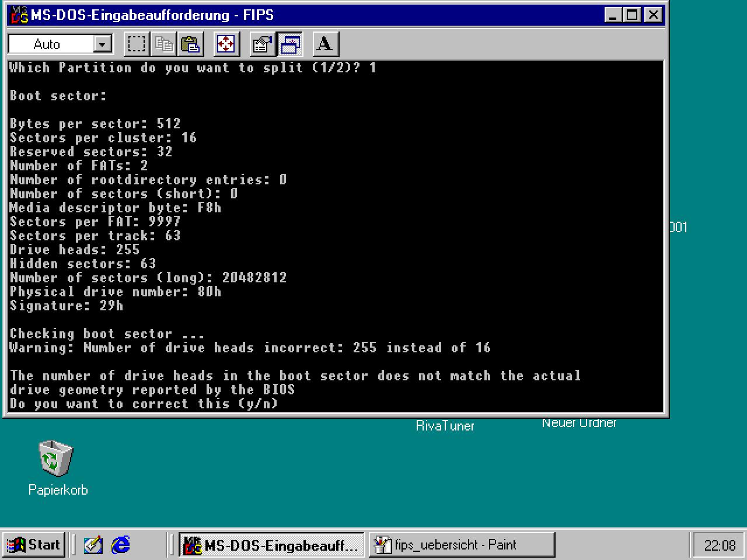747x560 pixels.
Task: Click the Show Desktop quick launch icon
Action: pos(93,545)
